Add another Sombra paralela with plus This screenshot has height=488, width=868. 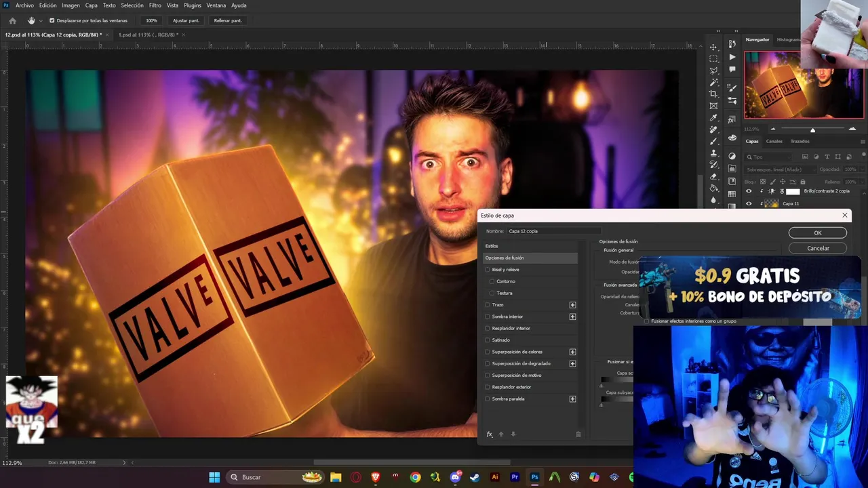pyautogui.click(x=572, y=399)
